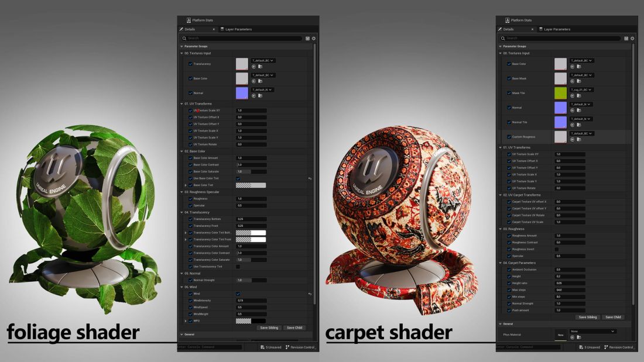Open the Platform Stats tab in carpet panel
Screen dimensions: 644x362
pos(518,20)
